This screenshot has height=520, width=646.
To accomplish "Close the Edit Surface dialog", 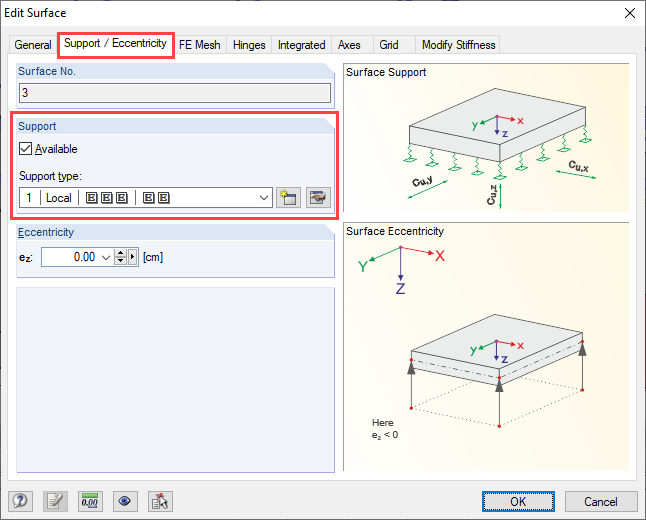I will (630, 13).
